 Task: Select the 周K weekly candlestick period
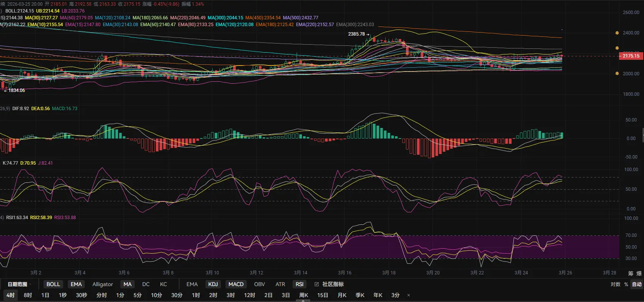[x=303, y=295]
